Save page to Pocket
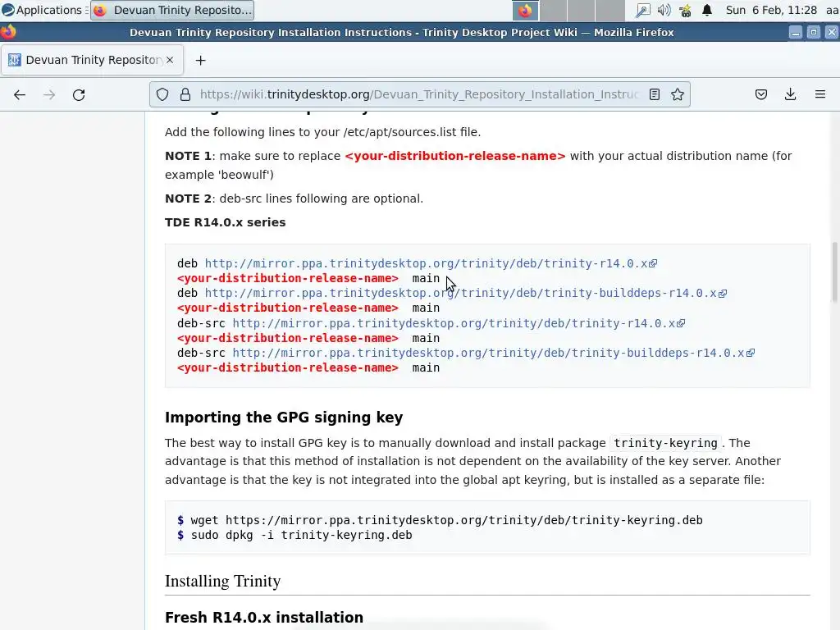Screen dimensions: 840x630 761,95
